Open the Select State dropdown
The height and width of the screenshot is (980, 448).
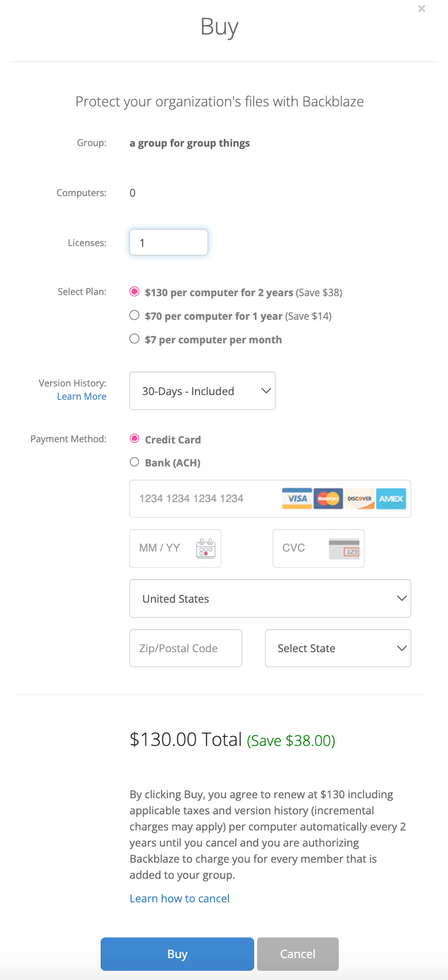click(x=338, y=648)
